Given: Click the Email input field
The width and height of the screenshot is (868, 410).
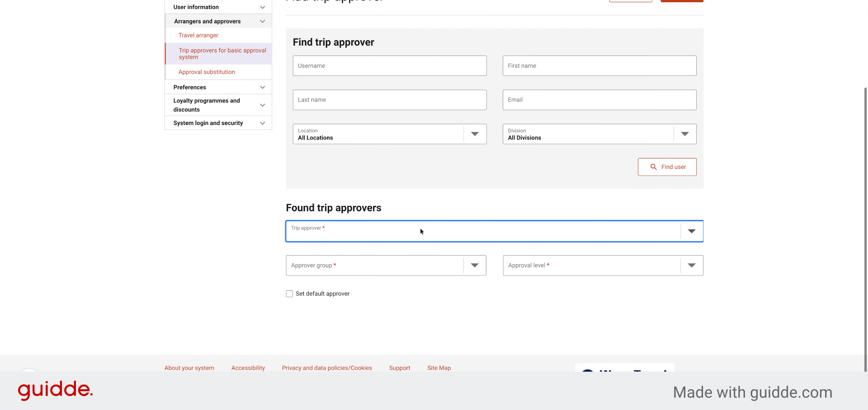Looking at the screenshot, I should pyautogui.click(x=599, y=100).
